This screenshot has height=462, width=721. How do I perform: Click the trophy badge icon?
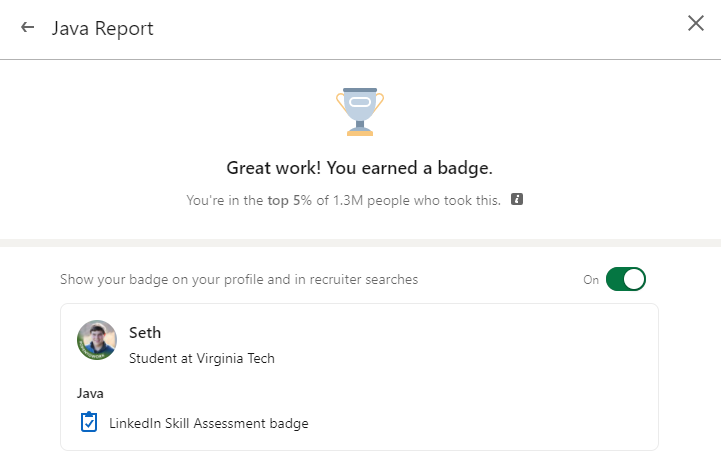point(360,111)
